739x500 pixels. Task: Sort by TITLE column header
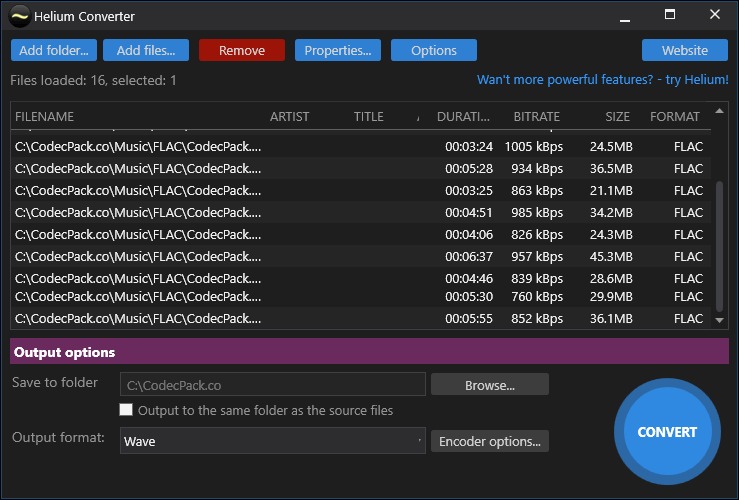(x=369, y=116)
